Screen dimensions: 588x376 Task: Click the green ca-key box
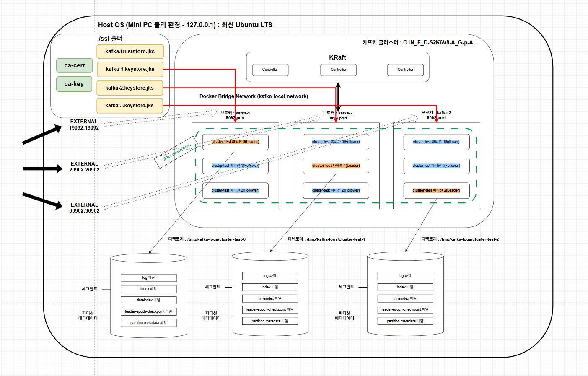74,84
